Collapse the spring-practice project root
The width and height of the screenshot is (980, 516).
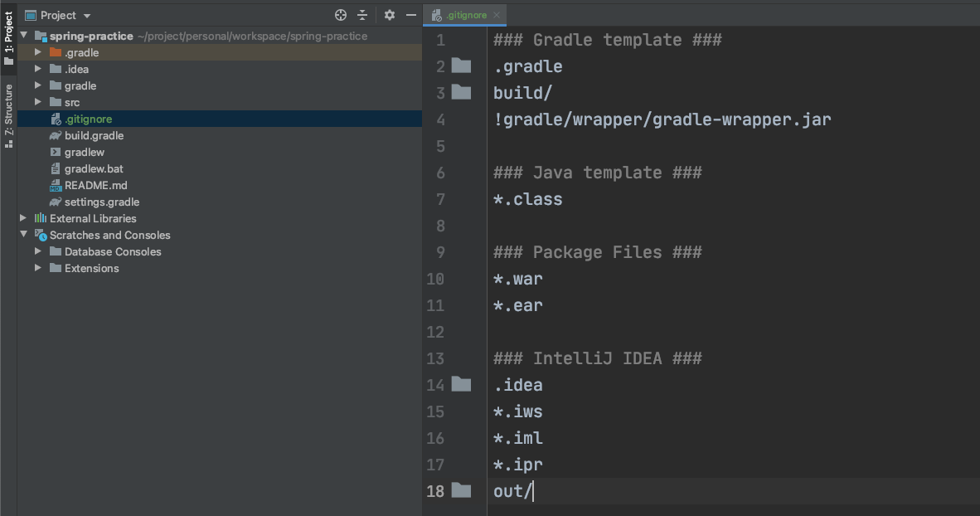(24, 36)
